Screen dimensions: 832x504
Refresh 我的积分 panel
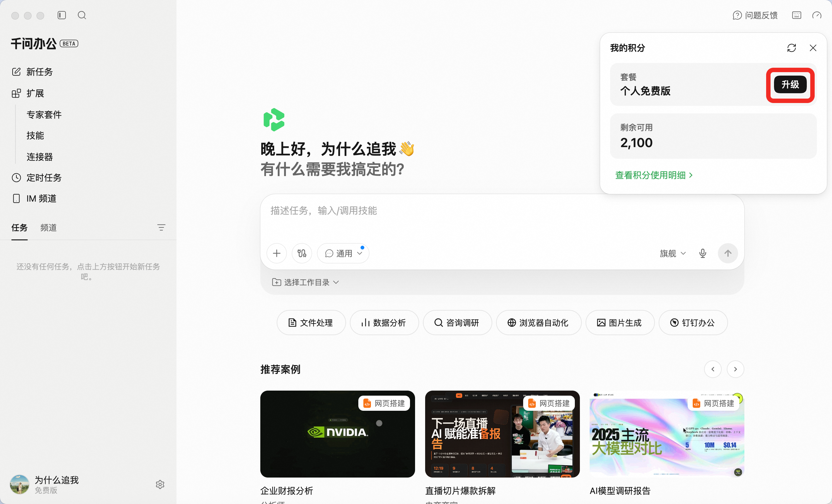791,48
